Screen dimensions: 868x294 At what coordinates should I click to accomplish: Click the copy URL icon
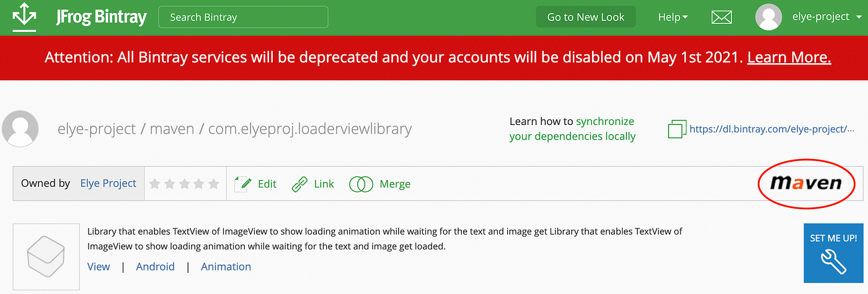click(677, 129)
